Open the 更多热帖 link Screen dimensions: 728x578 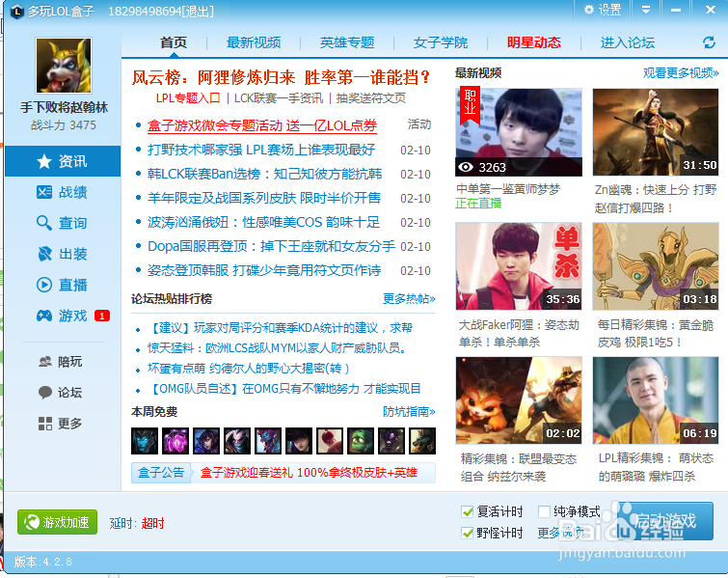click(409, 299)
